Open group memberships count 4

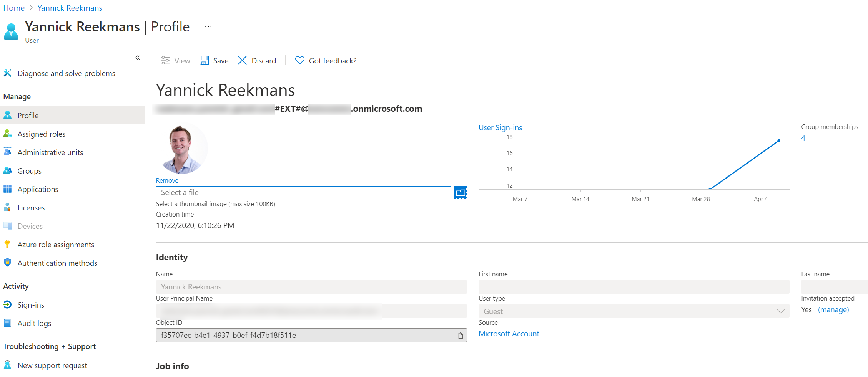click(803, 138)
